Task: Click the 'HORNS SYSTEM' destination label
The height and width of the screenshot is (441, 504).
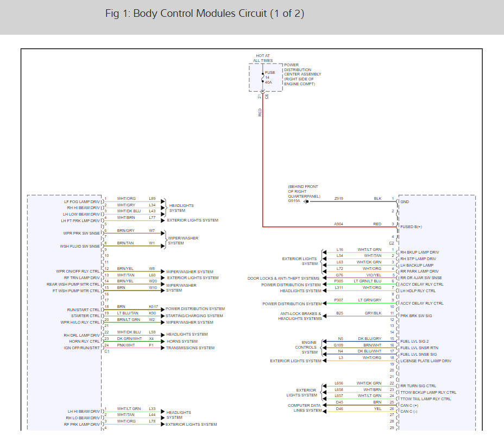Action: point(182,342)
